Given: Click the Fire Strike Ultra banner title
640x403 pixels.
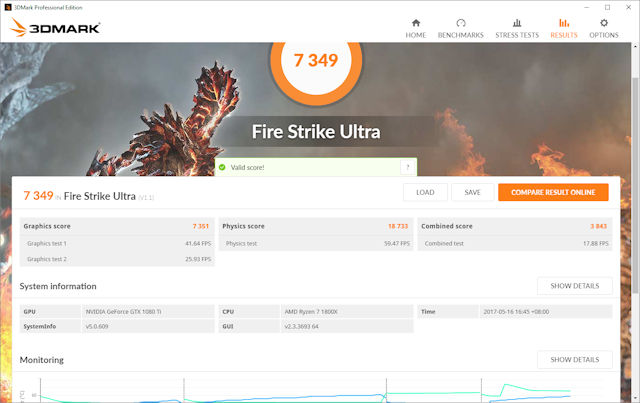Looking at the screenshot, I should [316, 131].
